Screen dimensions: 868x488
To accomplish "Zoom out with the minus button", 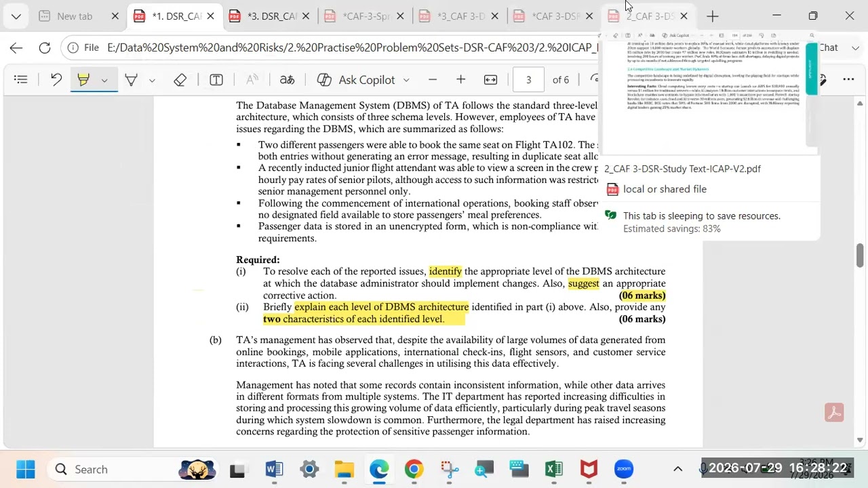I will pyautogui.click(x=433, y=80).
